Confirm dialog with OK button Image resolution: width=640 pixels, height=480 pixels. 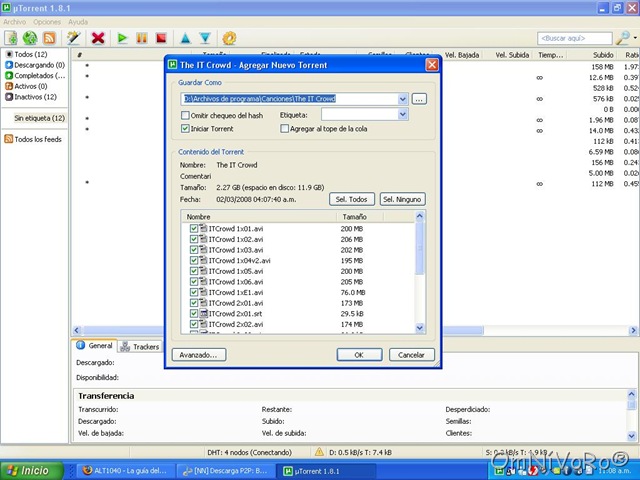click(x=359, y=355)
